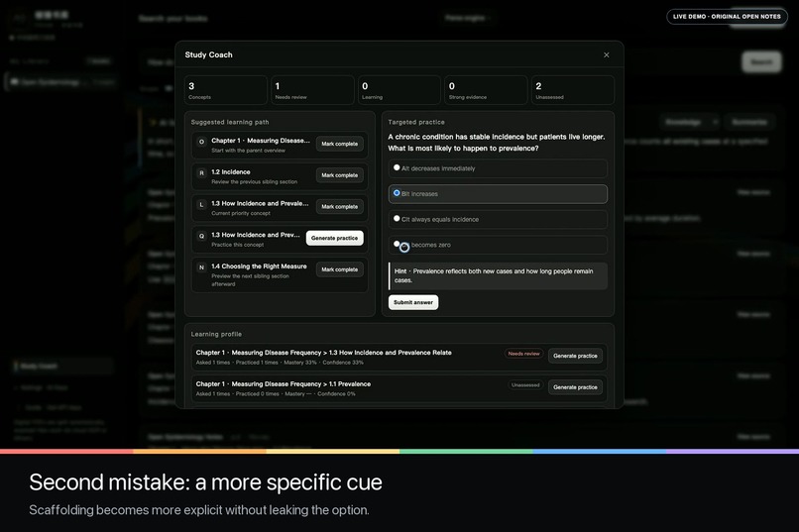Screen dimensions: 799x532
Task: Click the '1.4 Choosing the Right Measure' title
Action: tap(259, 266)
